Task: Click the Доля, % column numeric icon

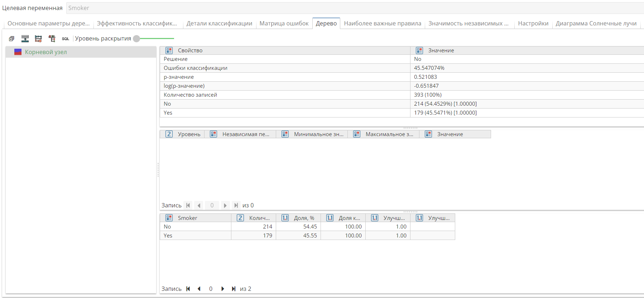Action: coord(285,218)
